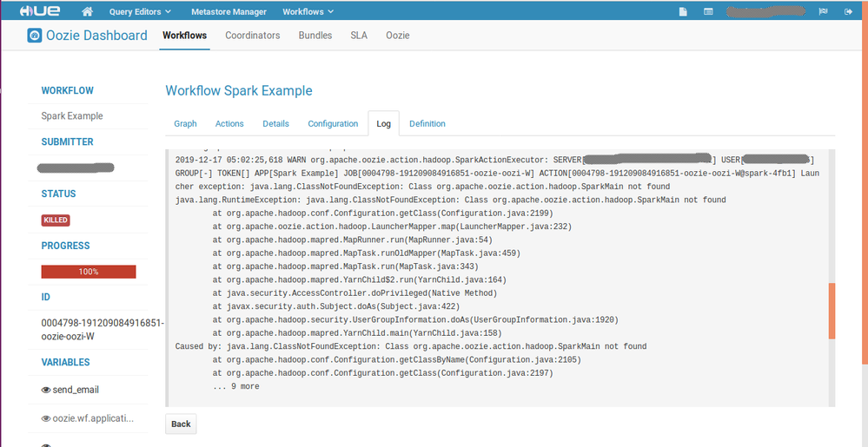Image resolution: width=868 pixels, height=447 pixels.
Task: Go to the Hue home icon
Action: 86,11
